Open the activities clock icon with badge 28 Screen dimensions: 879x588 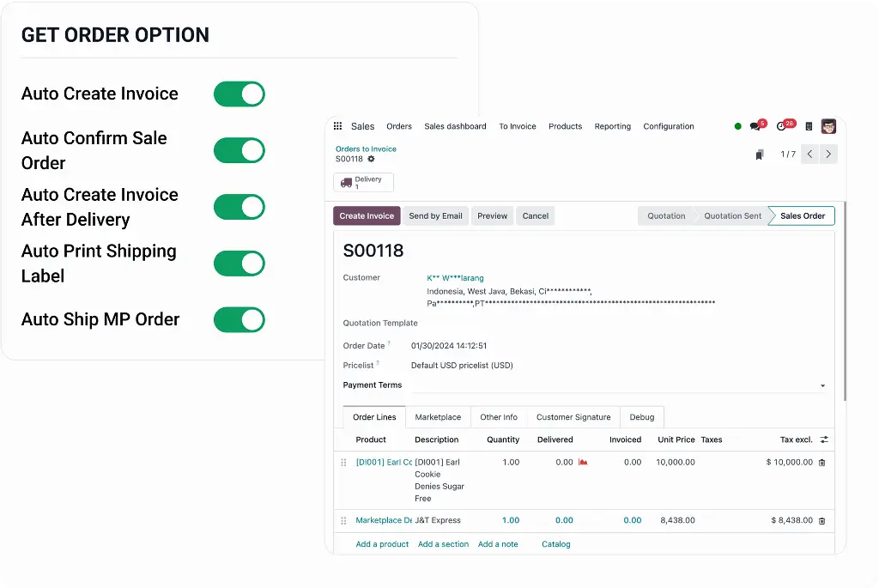pos(781,126)
